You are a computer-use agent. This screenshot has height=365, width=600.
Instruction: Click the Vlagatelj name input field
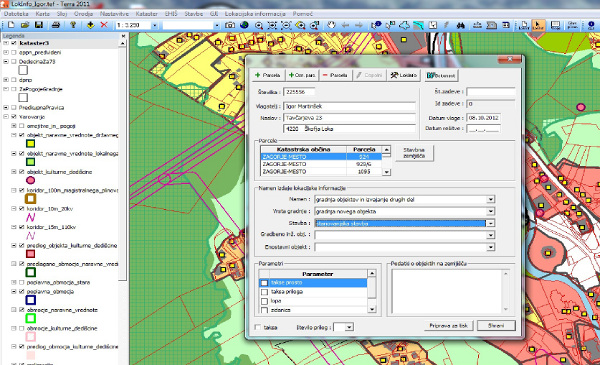point(349,106)
